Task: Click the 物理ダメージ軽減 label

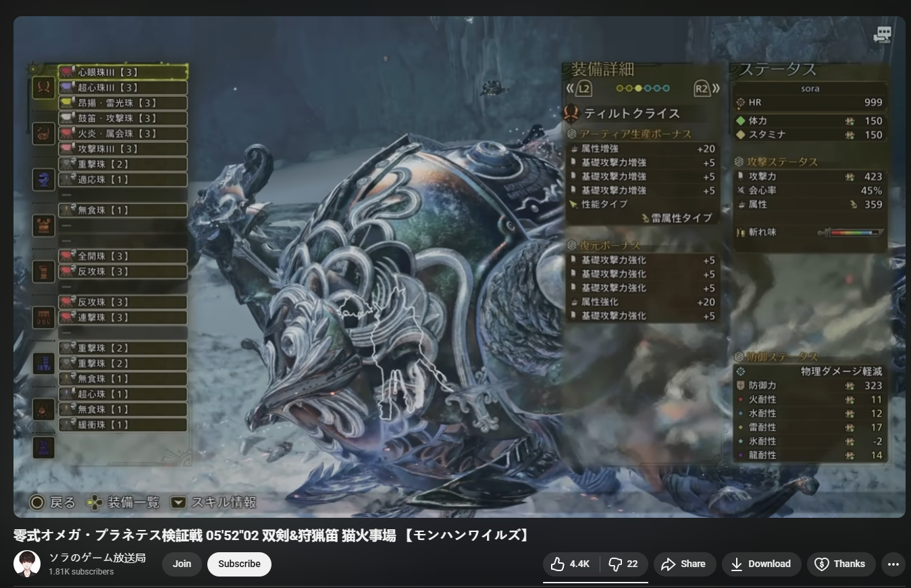Action: 841,371
